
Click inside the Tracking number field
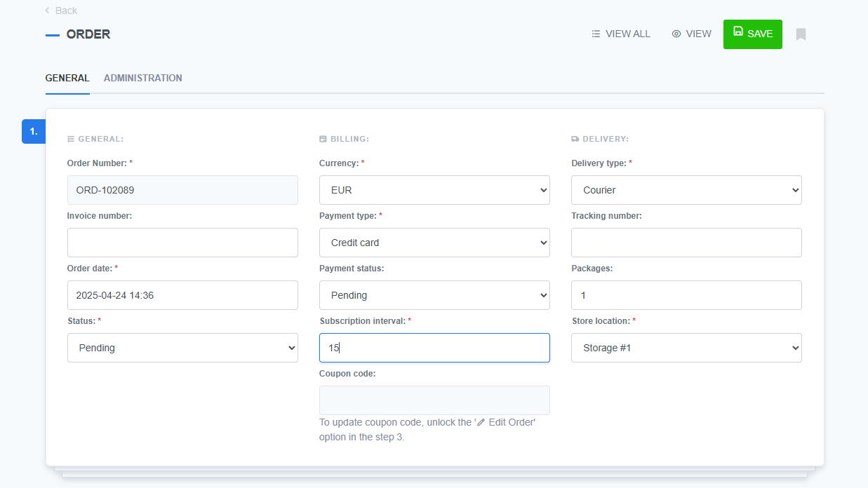coord(686,242)
